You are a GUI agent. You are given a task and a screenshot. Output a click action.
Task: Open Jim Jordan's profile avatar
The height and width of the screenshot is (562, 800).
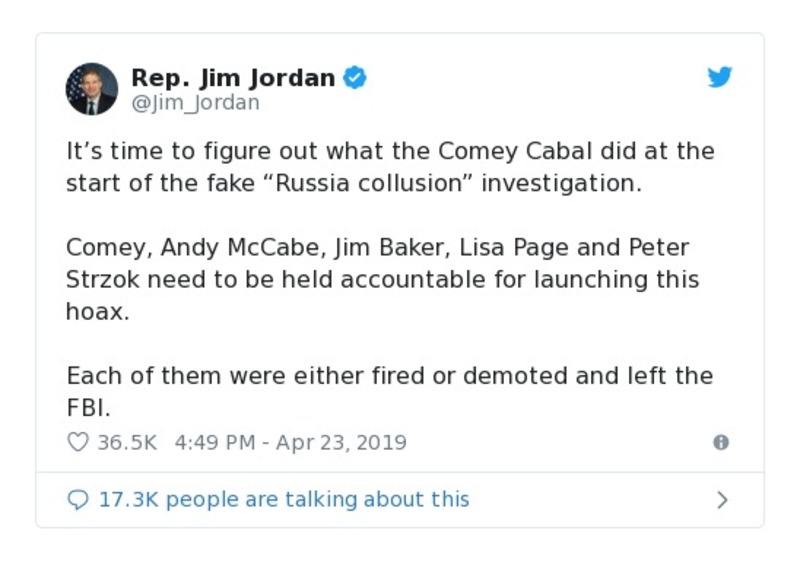pyautogui.click(x=92, y=89)
